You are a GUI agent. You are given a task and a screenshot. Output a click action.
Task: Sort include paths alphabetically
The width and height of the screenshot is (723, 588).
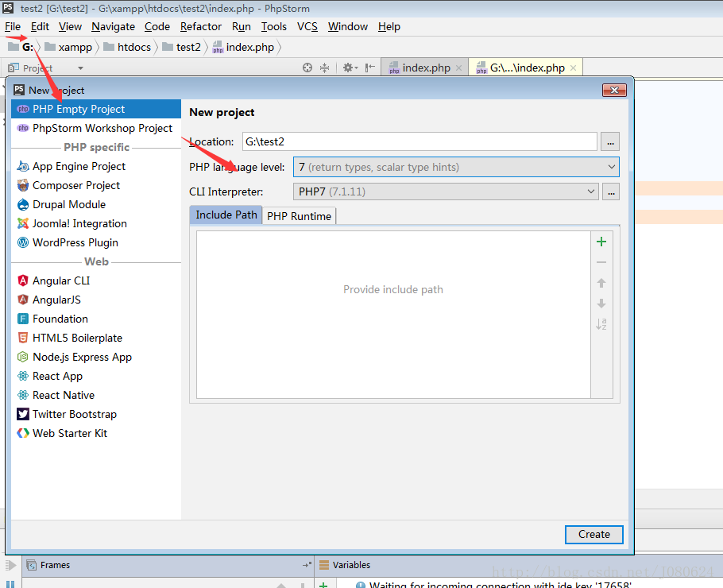click(601, 324)
